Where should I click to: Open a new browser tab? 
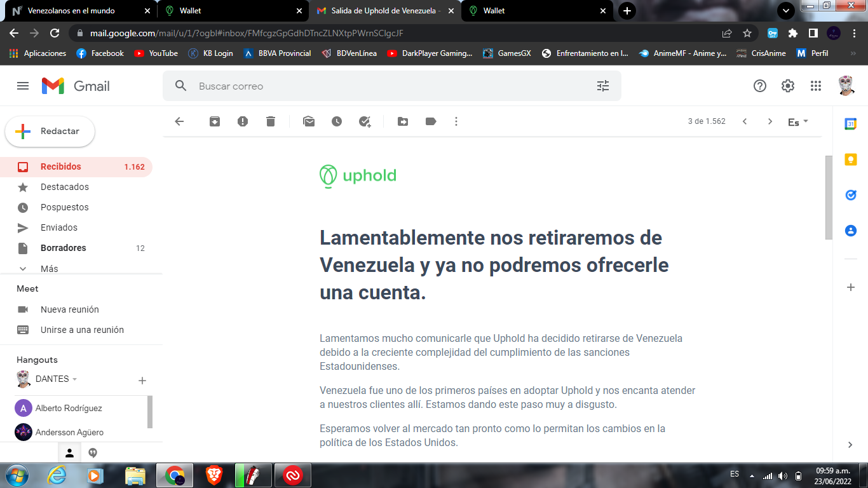(627, 11)
